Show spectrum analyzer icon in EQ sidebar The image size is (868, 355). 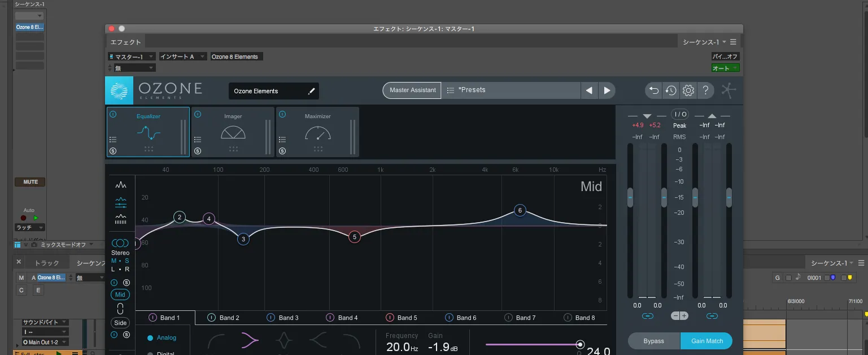coord(120,185)
